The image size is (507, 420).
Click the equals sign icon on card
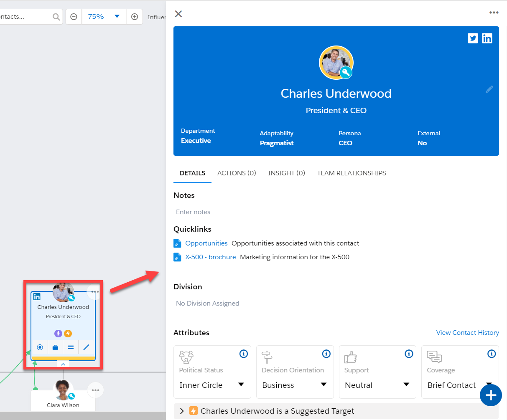click(x=71, y=347)
